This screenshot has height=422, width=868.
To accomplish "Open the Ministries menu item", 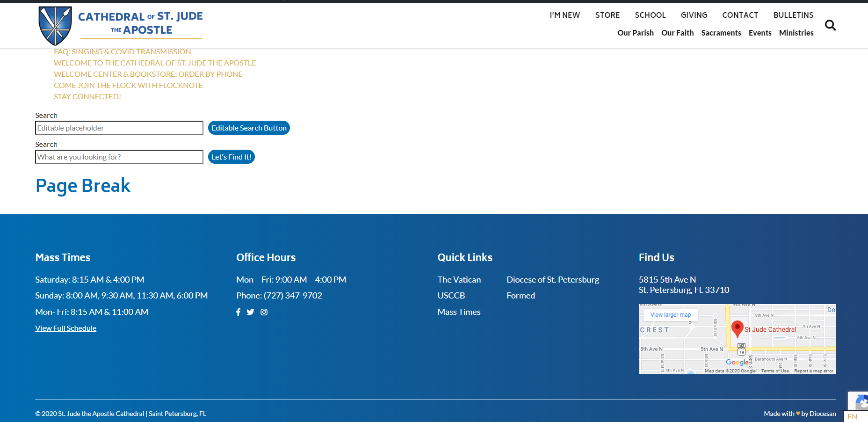I will coord(796,33).
